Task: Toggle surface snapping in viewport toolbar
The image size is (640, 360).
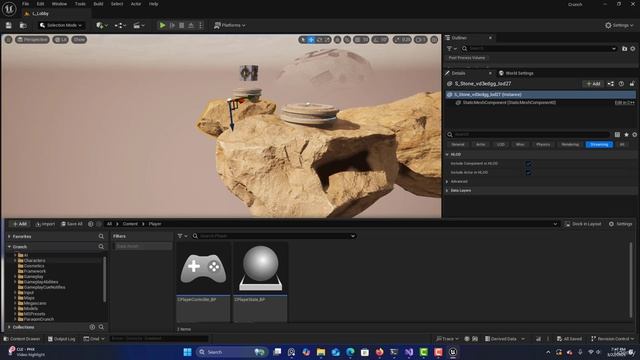Action: pyautogui.click(x=347, y=40)
